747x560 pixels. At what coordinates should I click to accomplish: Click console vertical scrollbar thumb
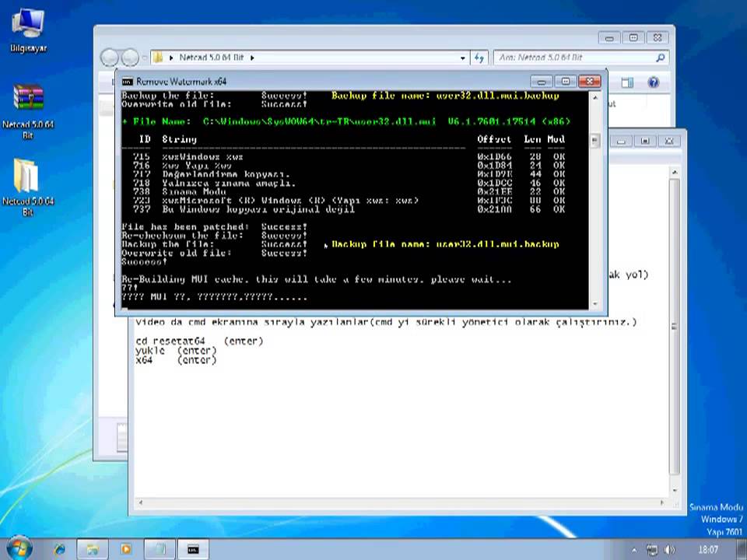594,141
